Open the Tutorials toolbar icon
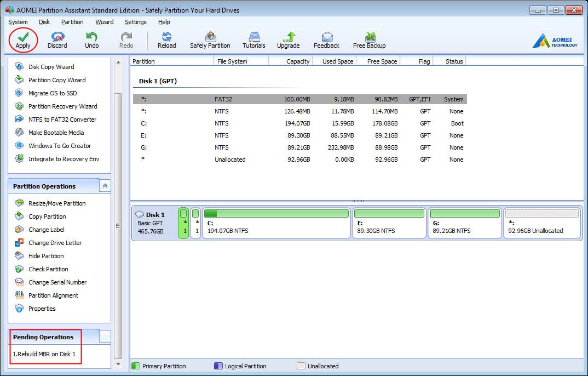 [254, 40]
